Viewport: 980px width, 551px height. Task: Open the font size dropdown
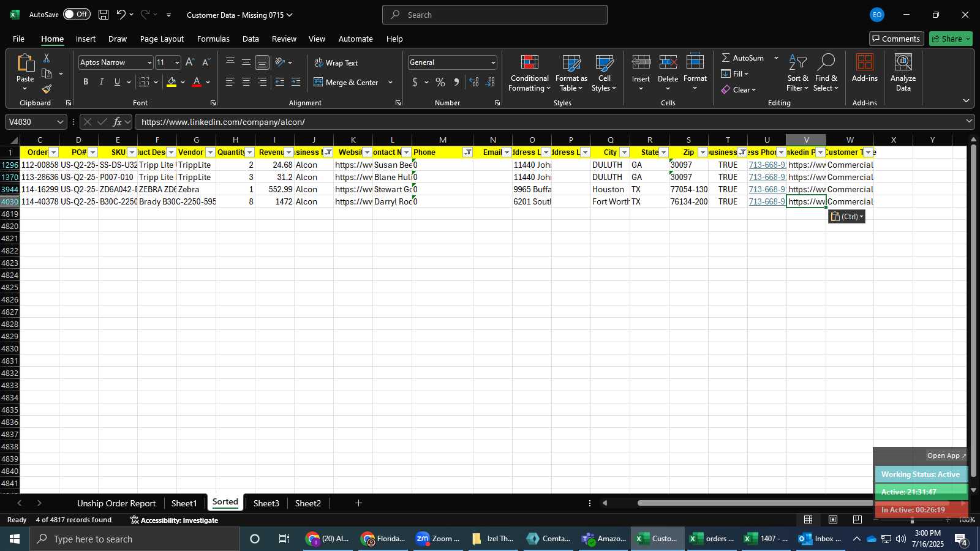pos(177,62)
